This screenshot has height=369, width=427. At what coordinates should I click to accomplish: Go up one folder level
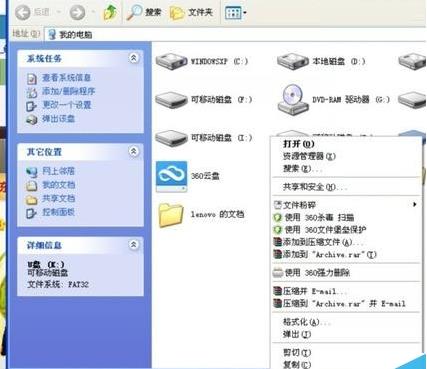coord(110,13)
